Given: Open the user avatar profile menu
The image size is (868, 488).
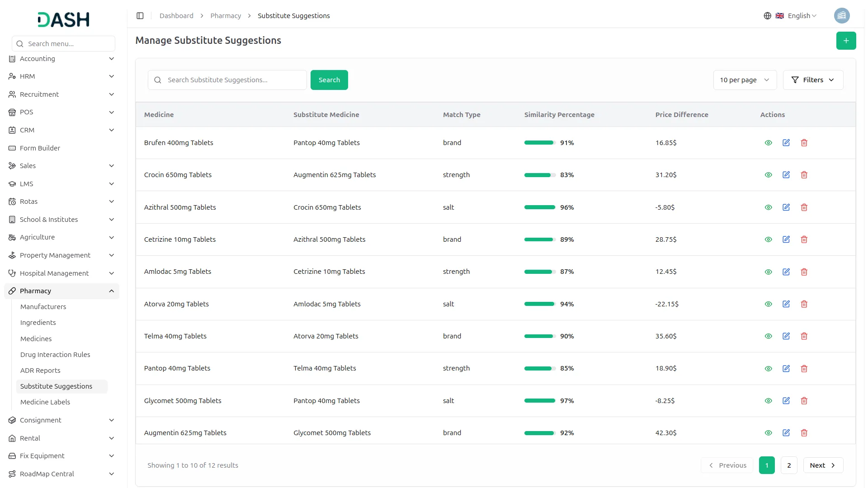Looking at the screenshot, I should 841,16.
